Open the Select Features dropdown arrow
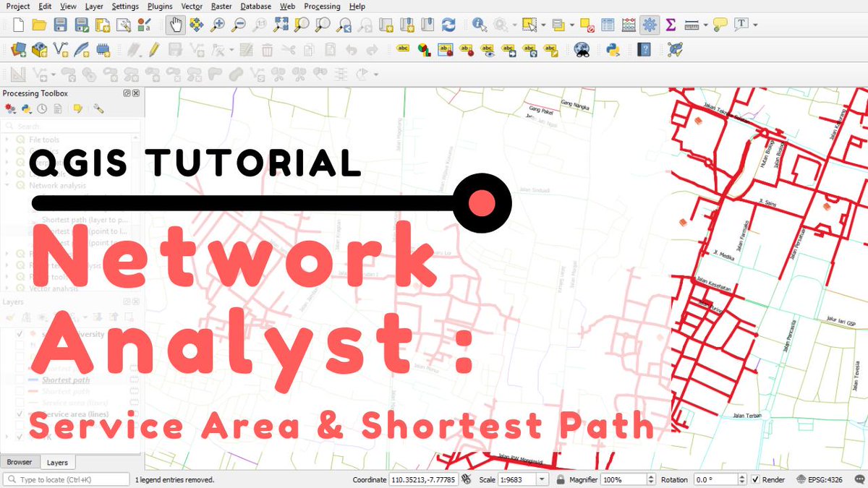The width and height of the screenshot is (868, 488). [542, 25]
